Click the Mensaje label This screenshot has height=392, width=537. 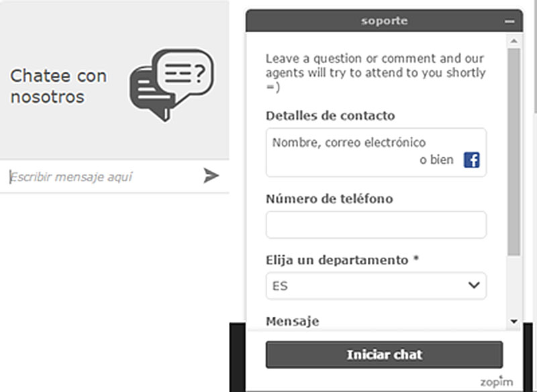pyautogui.click(x=293, y=321)
